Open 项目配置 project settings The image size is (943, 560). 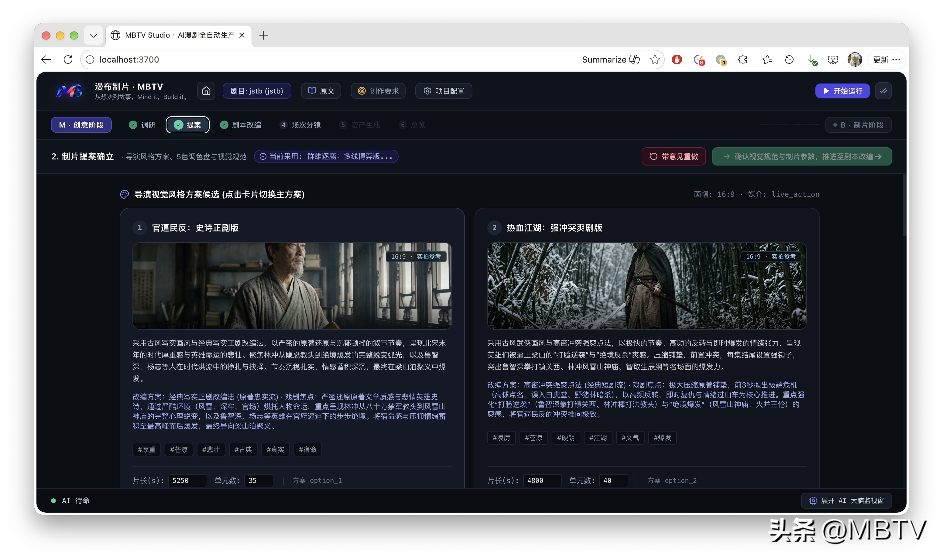[444, 91]
